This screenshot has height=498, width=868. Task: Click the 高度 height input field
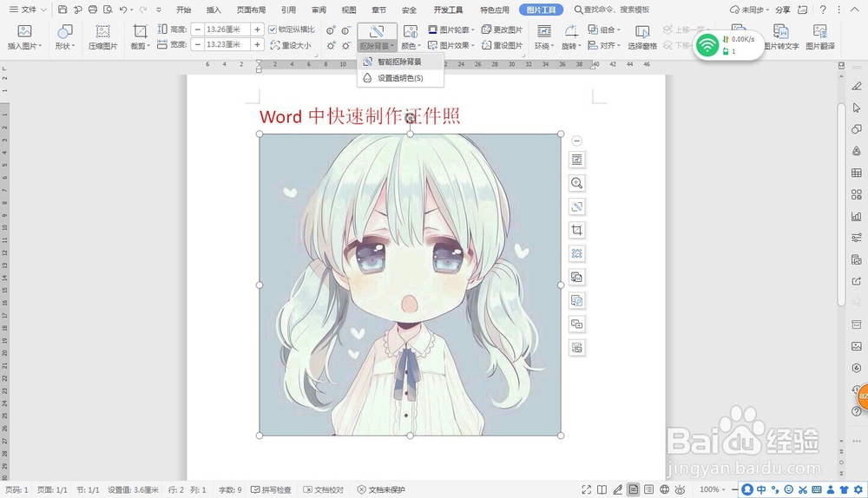227,29
